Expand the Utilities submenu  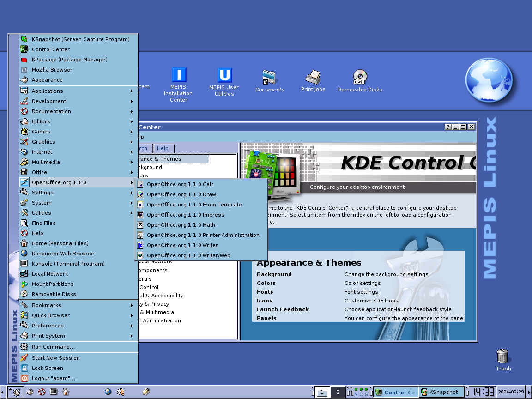coord(79,213)
